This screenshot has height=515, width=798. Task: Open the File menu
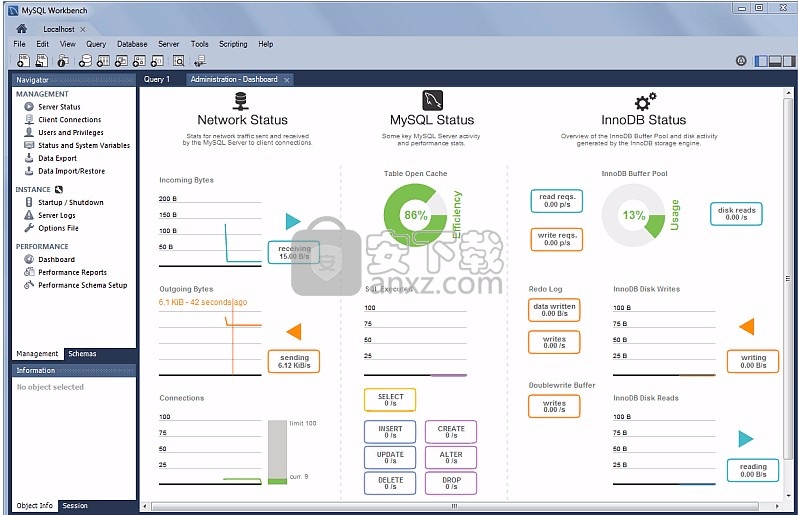pos(19,44)
